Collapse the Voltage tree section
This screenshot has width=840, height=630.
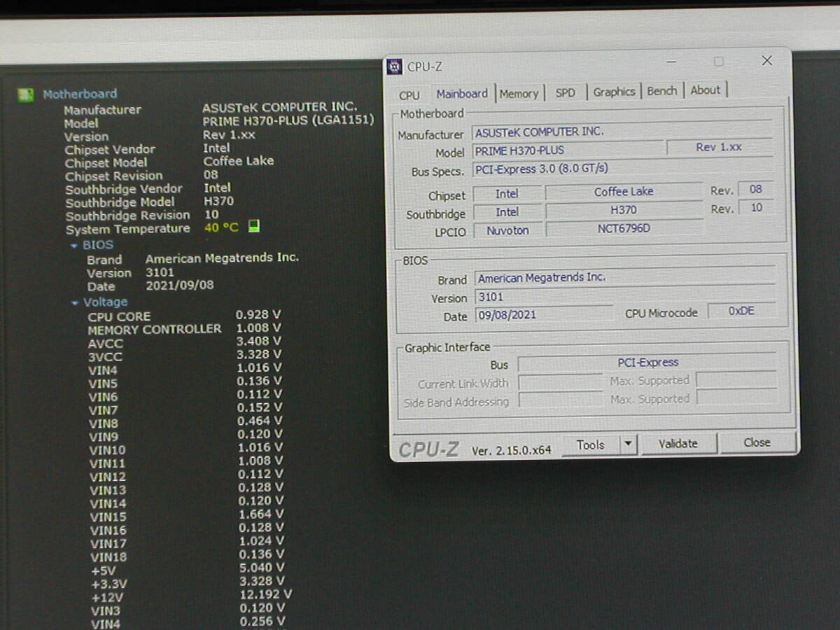(75, 303)
